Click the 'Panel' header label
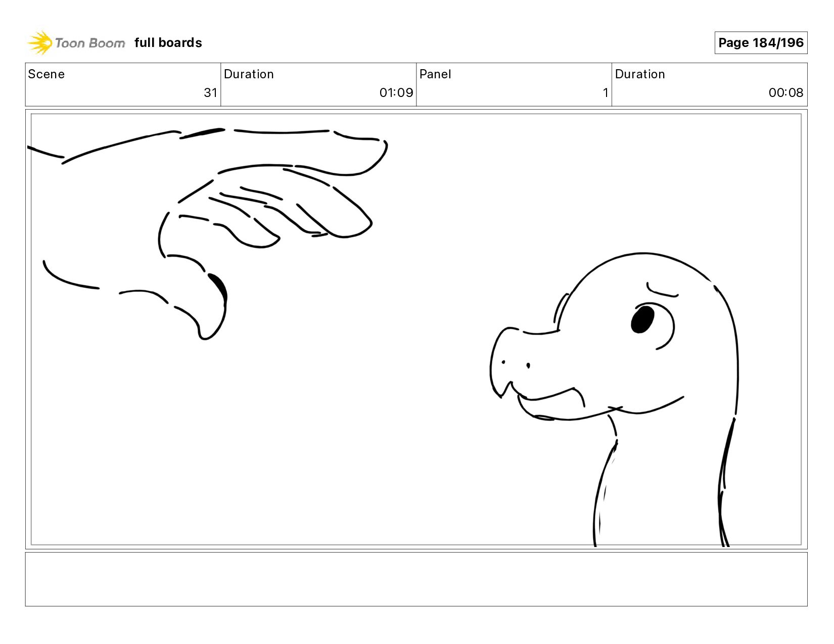The width and height of the screenshot is (834, 644). tap(435, 74)
